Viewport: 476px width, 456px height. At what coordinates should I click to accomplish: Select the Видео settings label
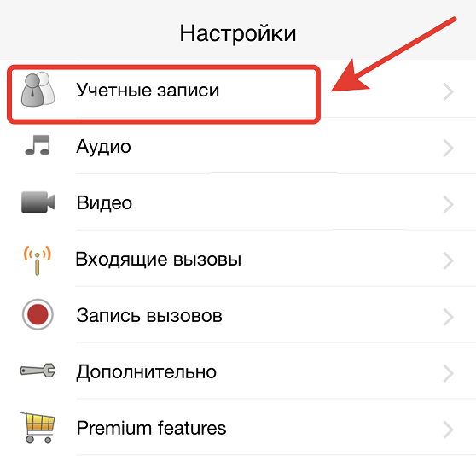(x=104, y=202)
